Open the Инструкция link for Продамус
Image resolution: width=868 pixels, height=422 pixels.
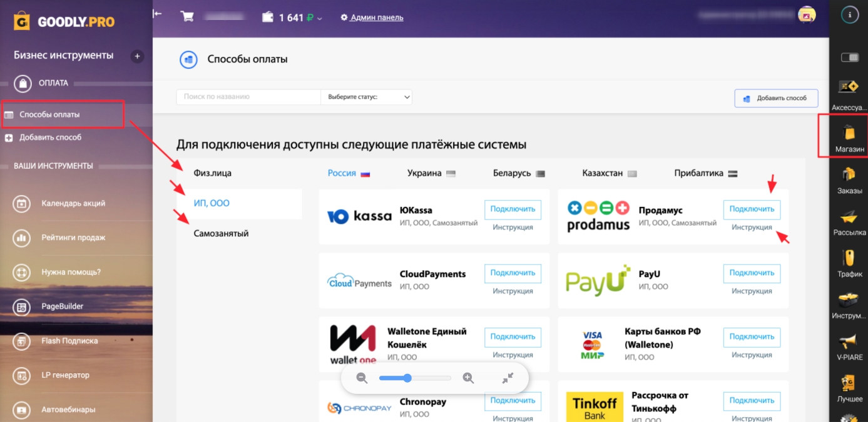pos(752,228)
